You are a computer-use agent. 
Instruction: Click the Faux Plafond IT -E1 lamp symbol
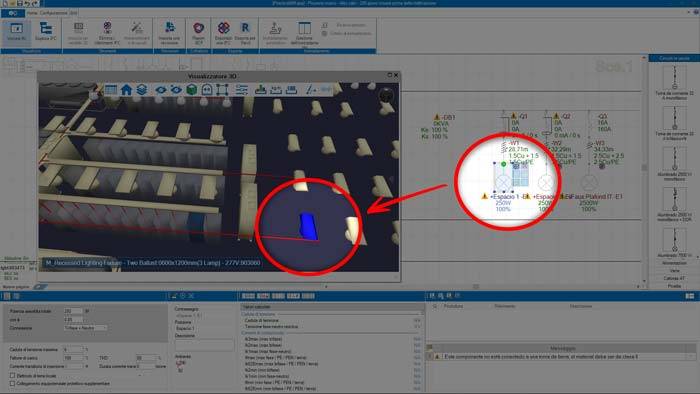589,182
